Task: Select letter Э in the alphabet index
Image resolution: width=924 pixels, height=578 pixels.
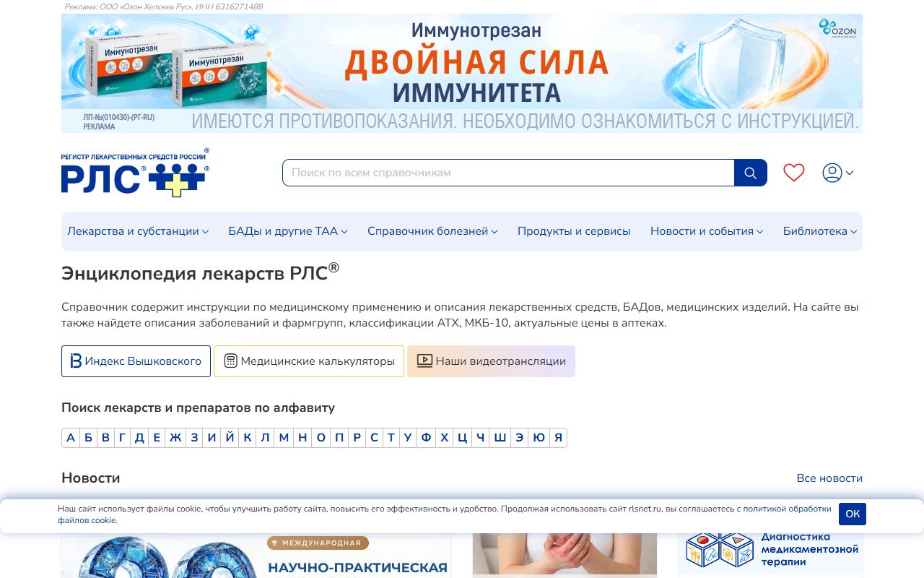Action: pos(520,438)
